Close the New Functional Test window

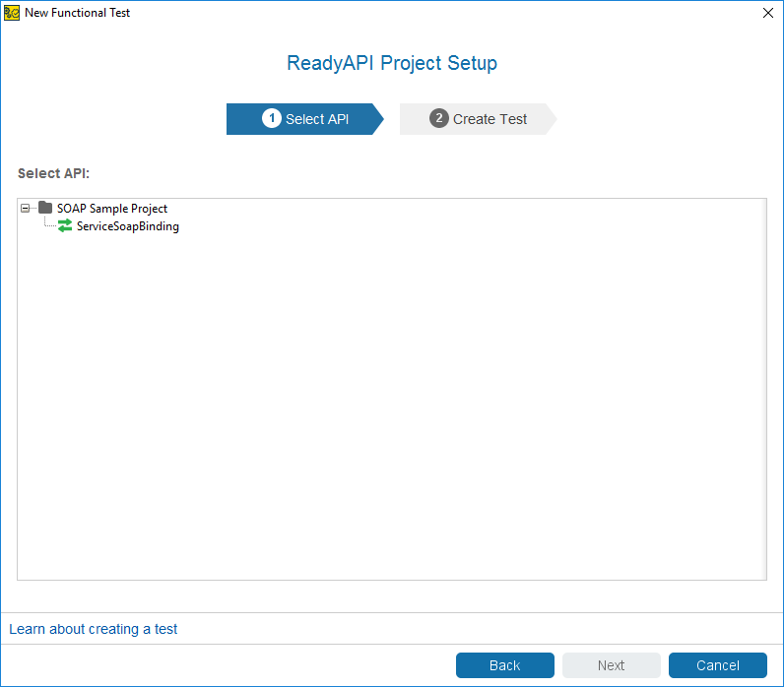tap(768, 13)
